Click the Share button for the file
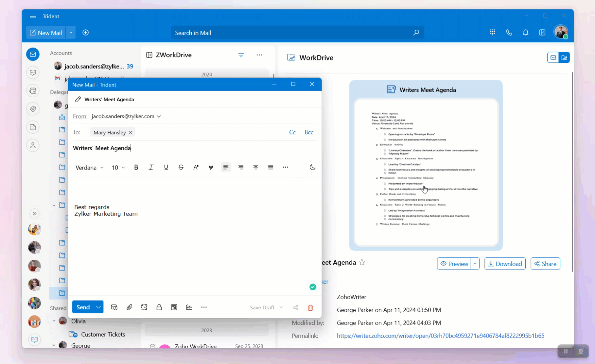This screenshot has width=595, height=364. (x=545, y=264)
